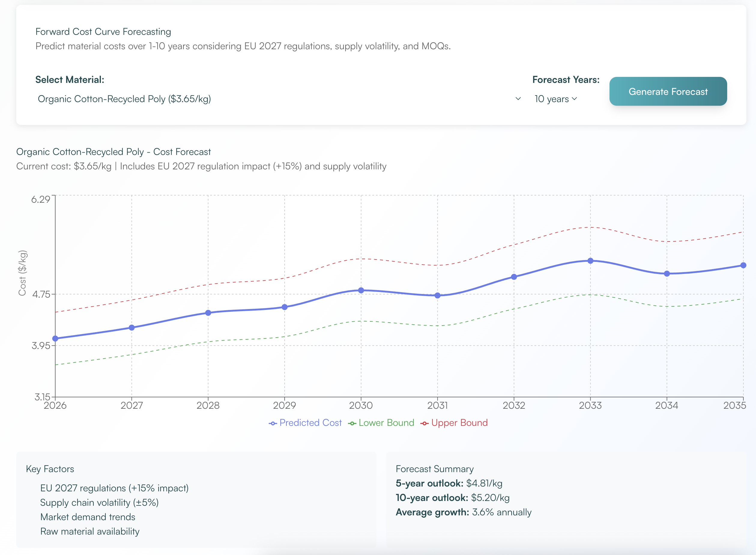Image resolution: width=756 pixels, height=555 pixels.
Task: Toggle Upper Bound series in legend
Action: point(459,423)
